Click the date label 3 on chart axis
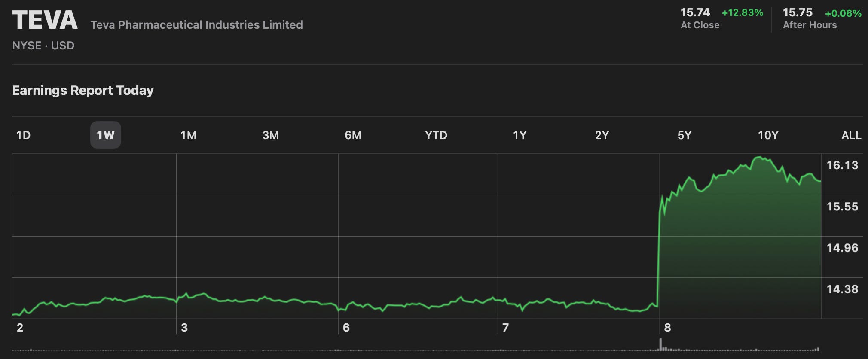This screenshot has width=868, height=359. [184, 328]
